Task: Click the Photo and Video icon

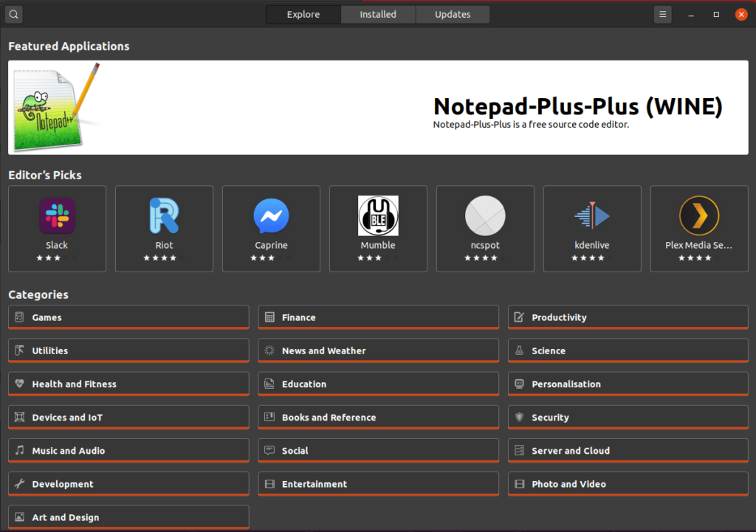Action: pos(519,483)
